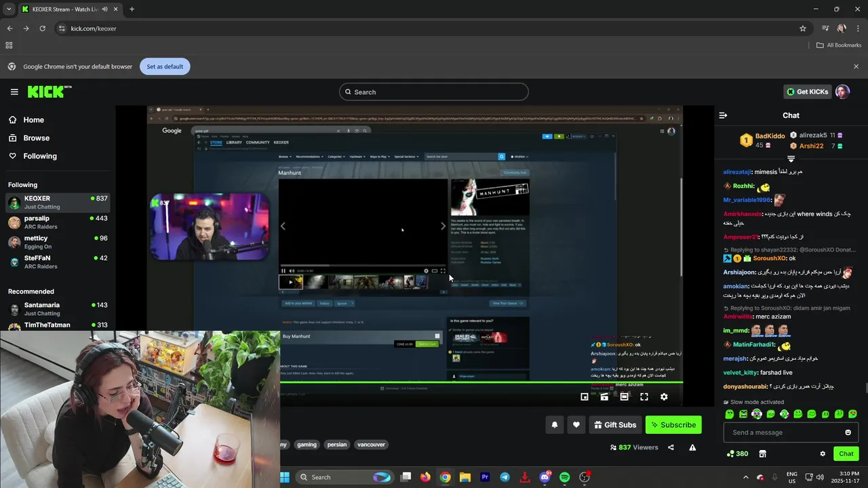Click the vancouver tag
This screenshot has width=868, height=488.
[371, 445]
